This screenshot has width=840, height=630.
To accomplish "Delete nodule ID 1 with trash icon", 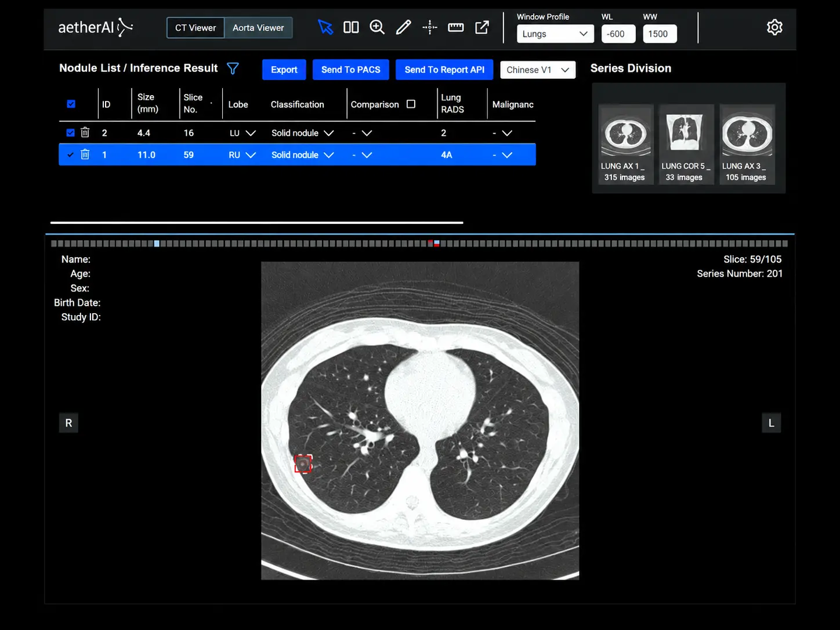I will (85, 155).
